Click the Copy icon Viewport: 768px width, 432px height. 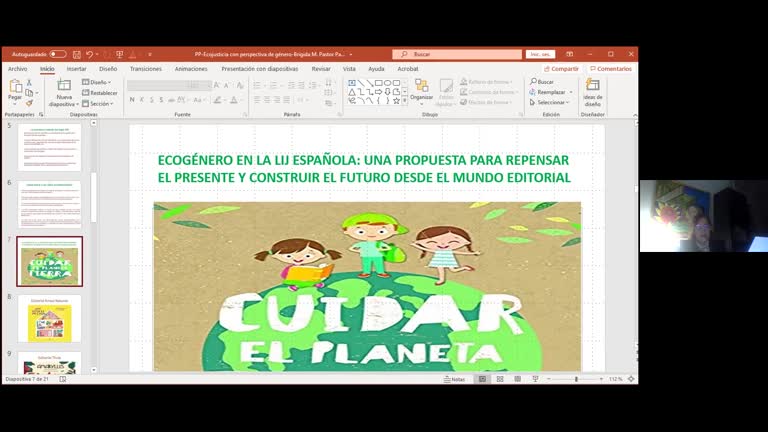(29, 93)
